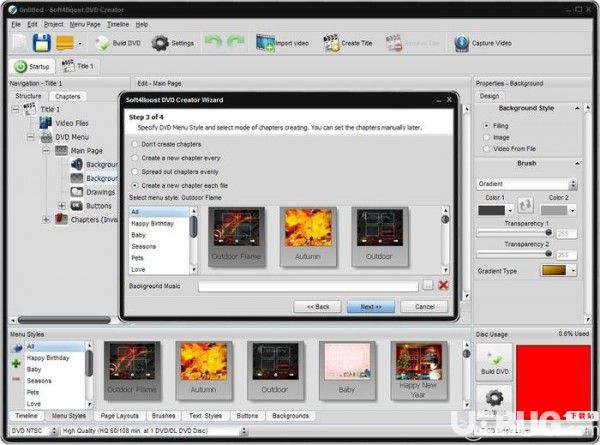Image resolution: width=600 pixels, height=445 pixels.
Task: Open the Gradient Type dropdown
Action: (x=572, y=271)
